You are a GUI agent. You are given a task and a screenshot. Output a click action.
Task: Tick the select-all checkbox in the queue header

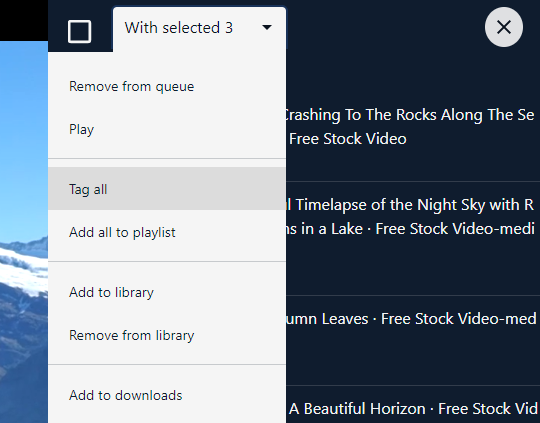pyautogui.click(x=80, y=31)
